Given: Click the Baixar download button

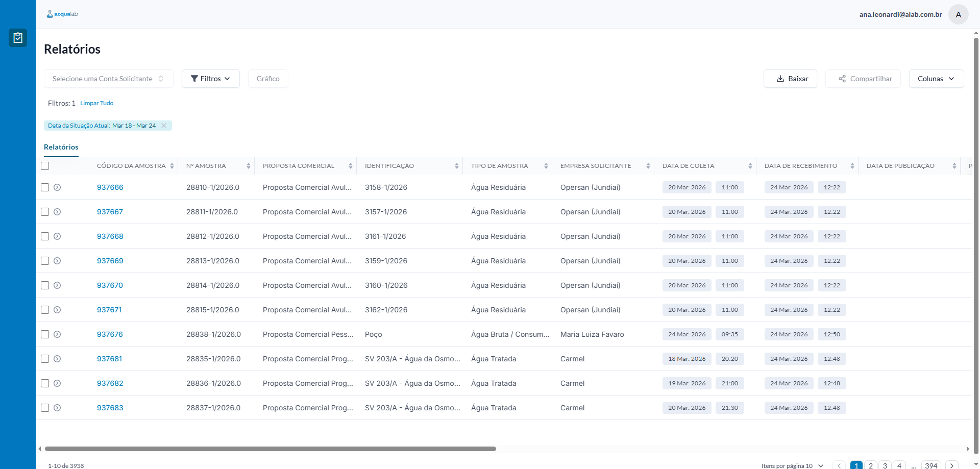Looking at the screenshot, I should pos(790,79).
